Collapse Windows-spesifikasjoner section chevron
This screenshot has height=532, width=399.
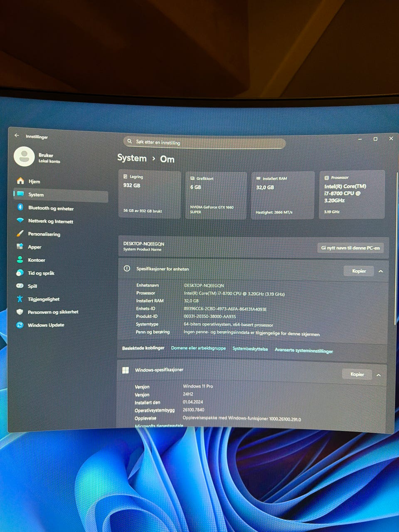(379, 375)
